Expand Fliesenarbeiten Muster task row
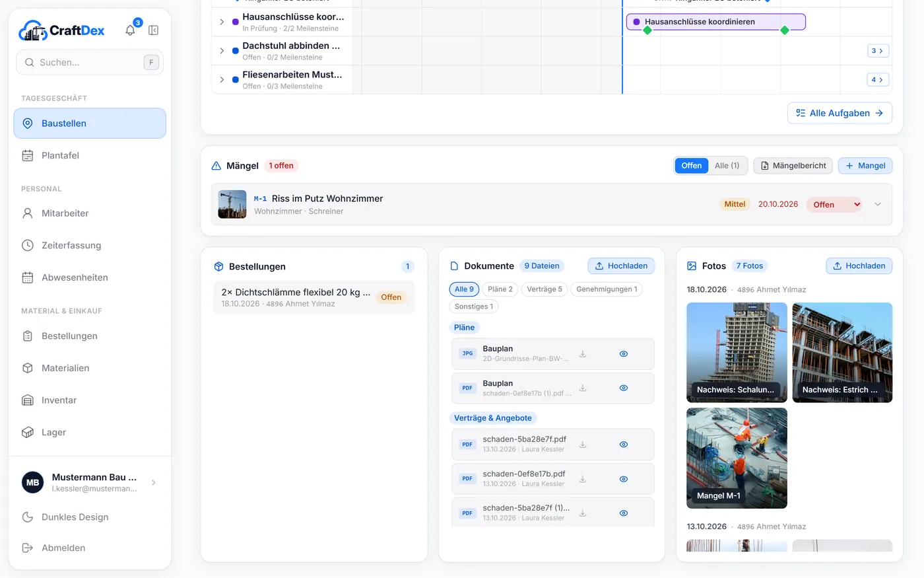This screenshot has height=578, width=924. point(222,80)
